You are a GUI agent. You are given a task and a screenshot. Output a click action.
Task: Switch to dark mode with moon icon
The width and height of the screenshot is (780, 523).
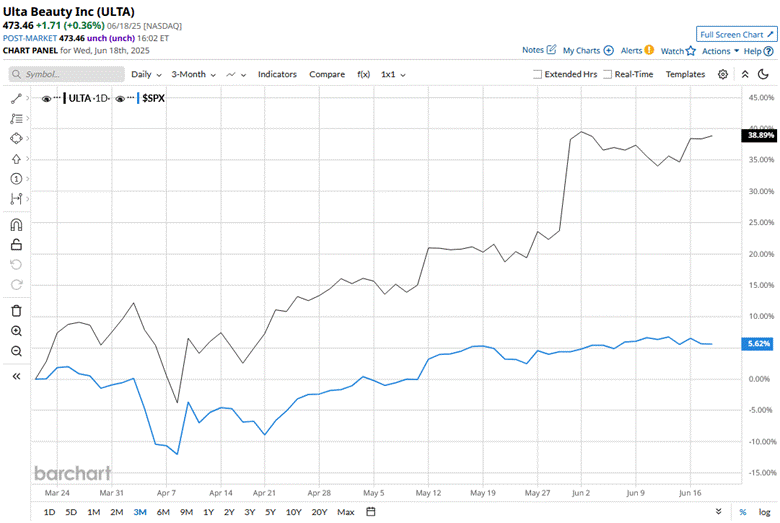pyautogui.click(x=763, y=74)
